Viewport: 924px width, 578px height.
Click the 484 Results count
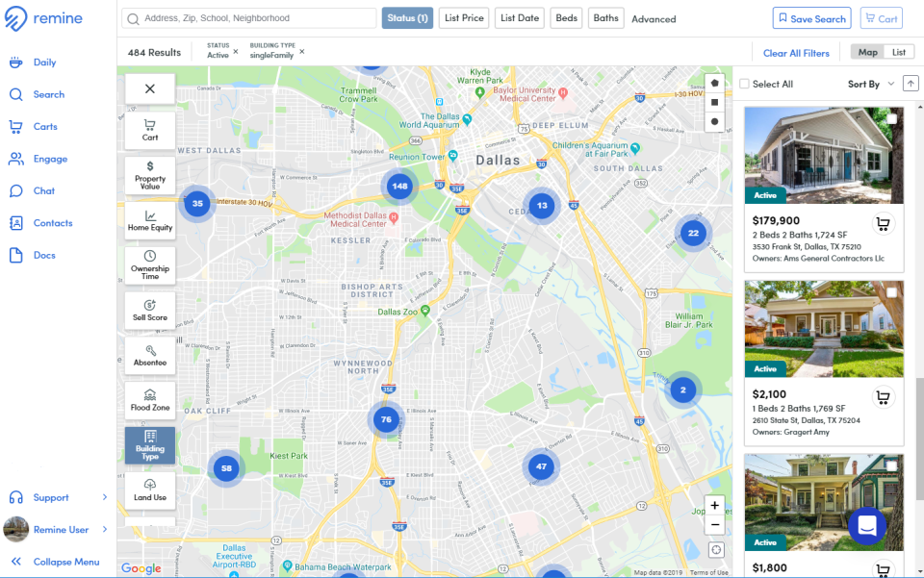154,52
